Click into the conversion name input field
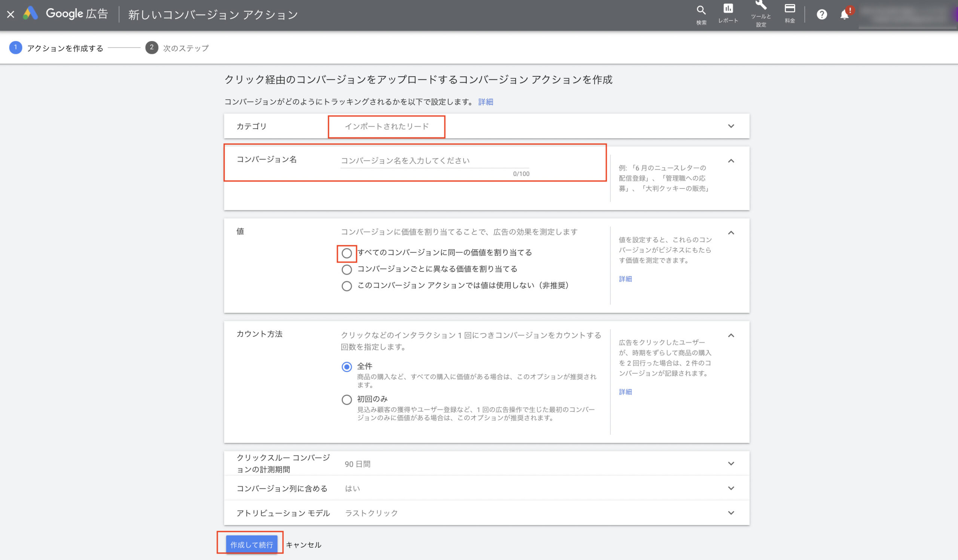The image size is (958, 560). pyautogui.click(x=434, y=161)
